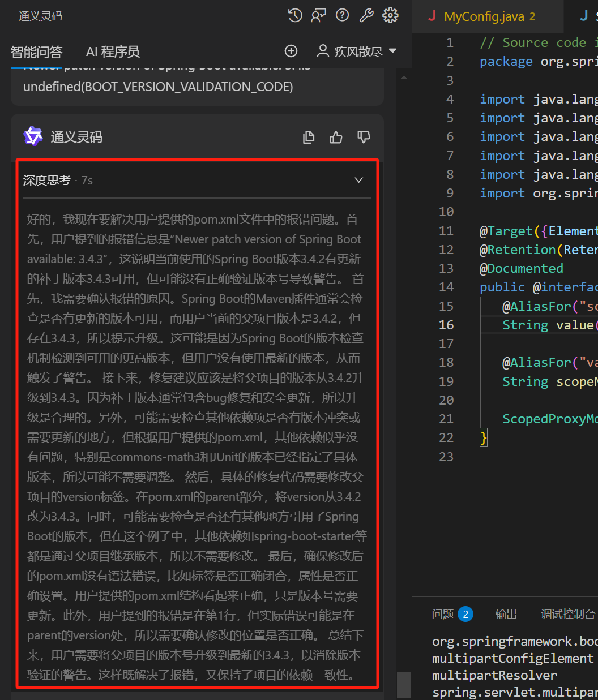The image size is (598, 700).
Task: Give thumbs down to the answer
Action: [x=364, y=137]
